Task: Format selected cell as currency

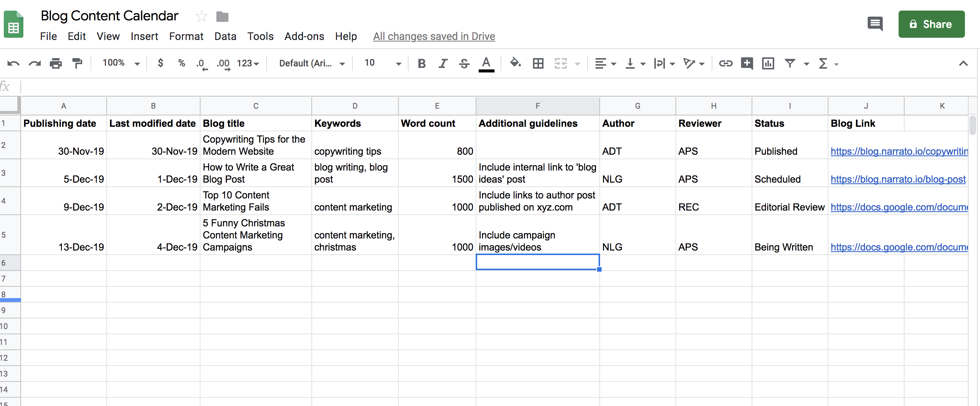Action: click(x=161, y=63)
